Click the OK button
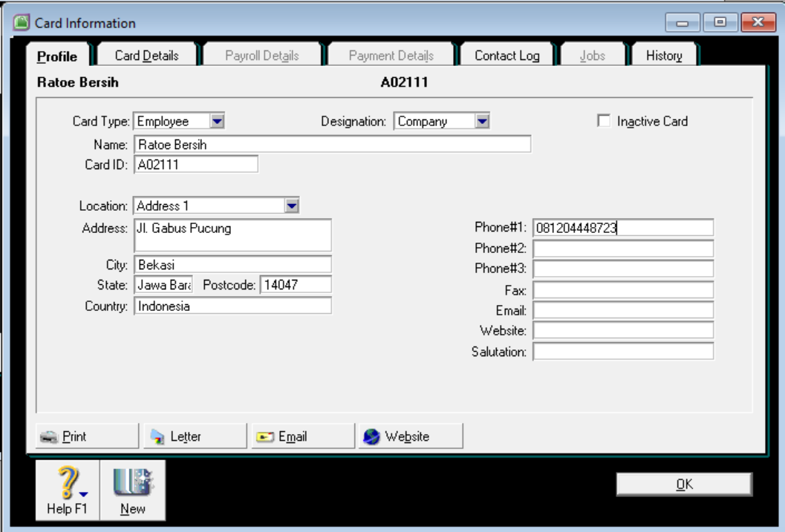This screenshot has width=785, height=532. click(x=683, y=483)
